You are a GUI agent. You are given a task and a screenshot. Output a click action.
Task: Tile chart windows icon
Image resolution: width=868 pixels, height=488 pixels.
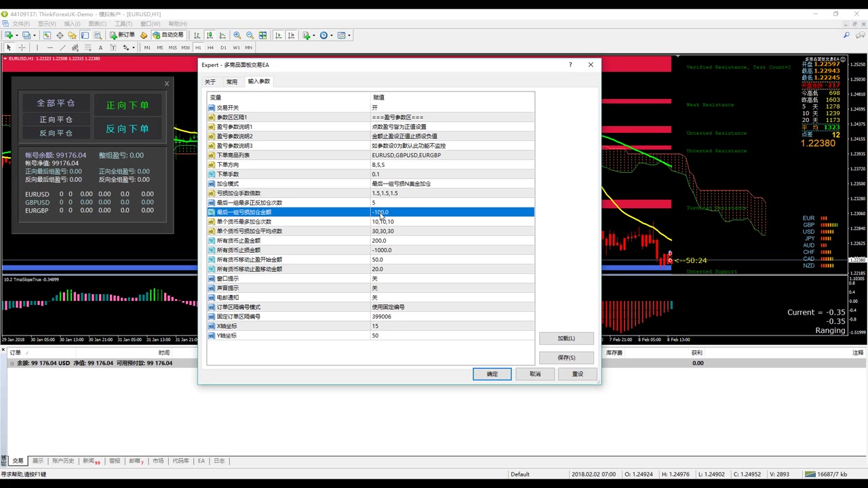pos(263,35)
